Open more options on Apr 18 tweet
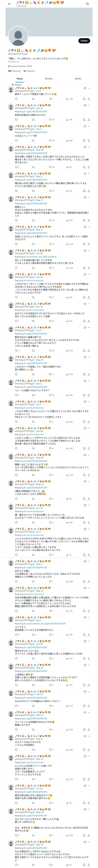Screen dimensions: 98x868 (x=89, y=304)
